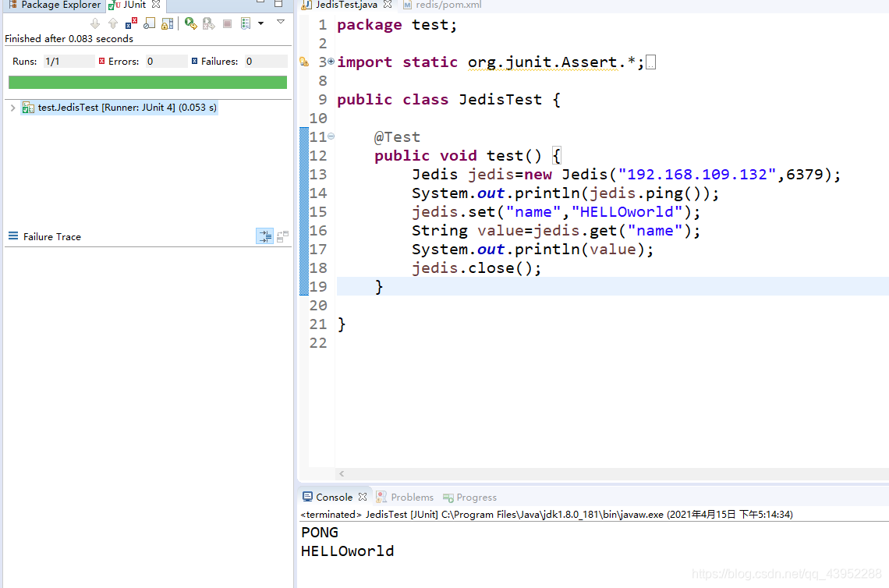
Task: Open test run history icon
Action: pyautogui.click(x=246, y=23)
